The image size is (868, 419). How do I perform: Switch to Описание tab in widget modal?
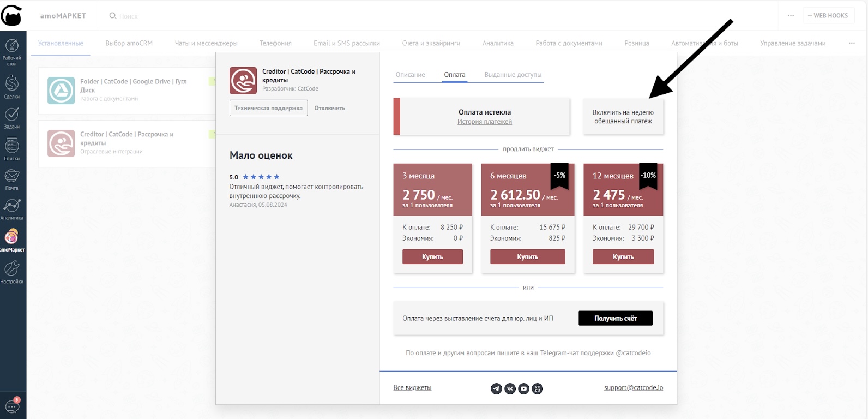point(410,75)
